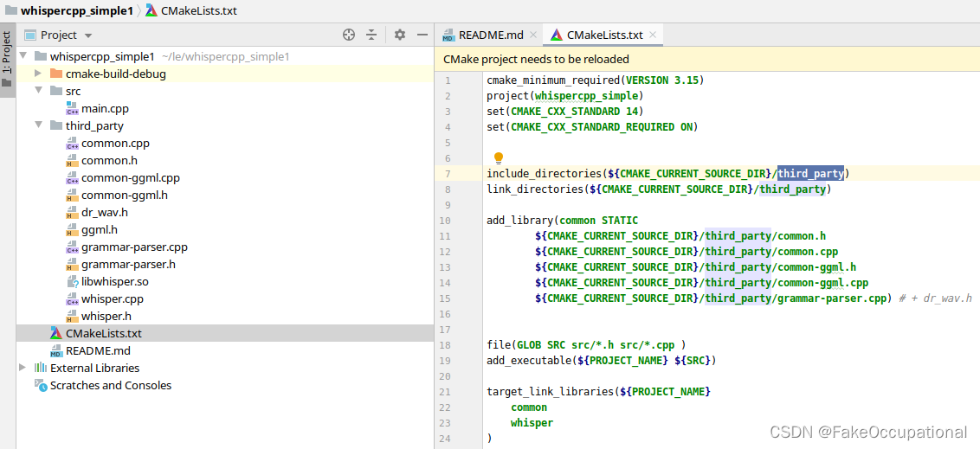Click 'common' library name on line 22

(529, 407)
